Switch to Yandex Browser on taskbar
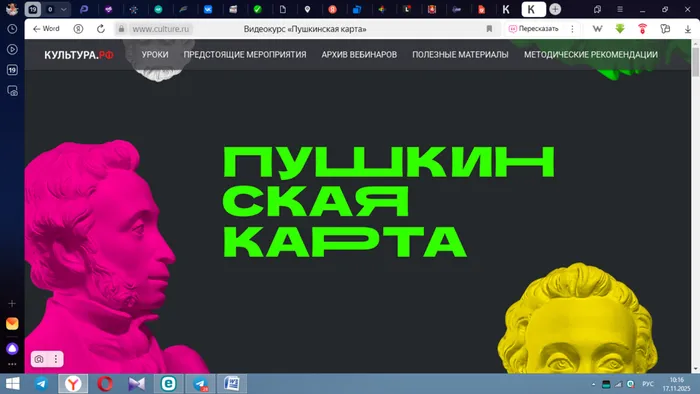The width and height of the screenshot is (700, 394). coord(73,384)
